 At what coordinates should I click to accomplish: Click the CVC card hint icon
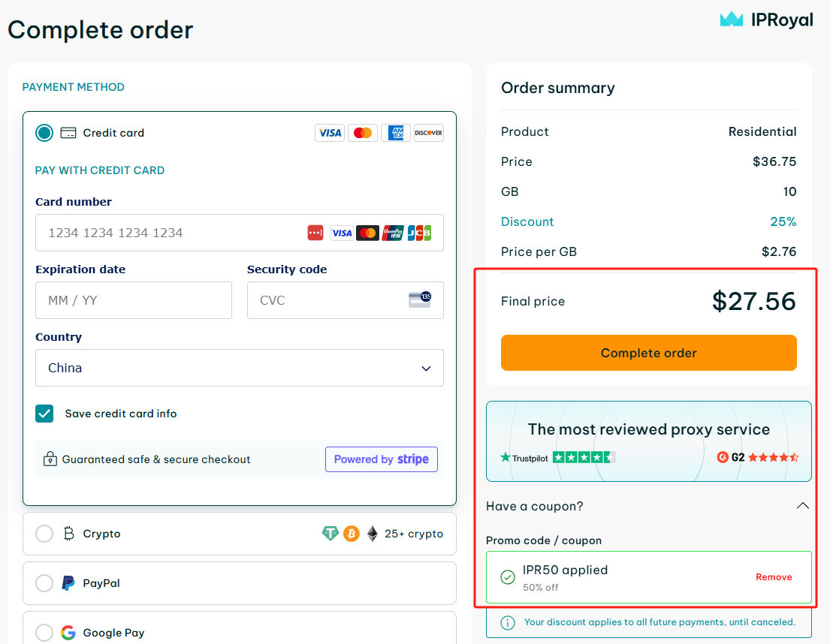419,300
